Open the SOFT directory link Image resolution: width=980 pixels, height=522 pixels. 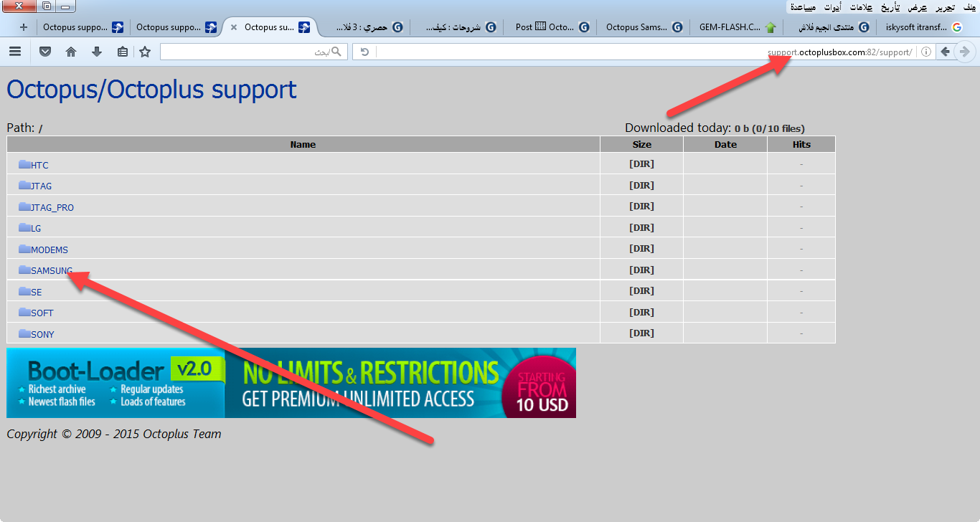(x=42, y=313)
